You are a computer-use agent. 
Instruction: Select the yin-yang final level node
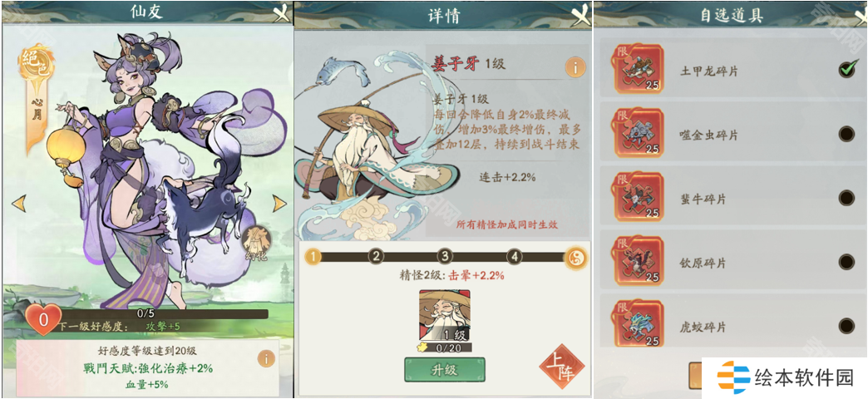coord(575,258)
